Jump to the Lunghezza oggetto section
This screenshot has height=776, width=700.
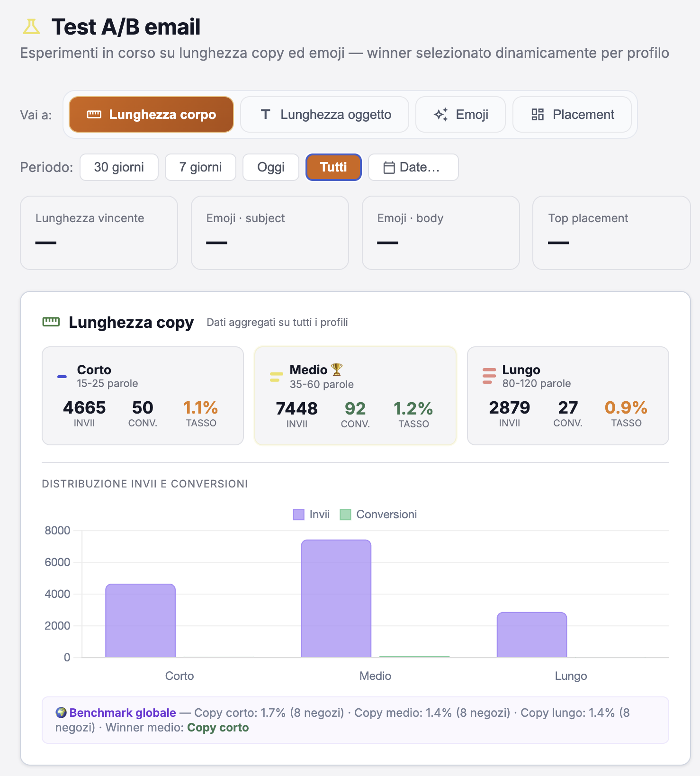(324, 114)
